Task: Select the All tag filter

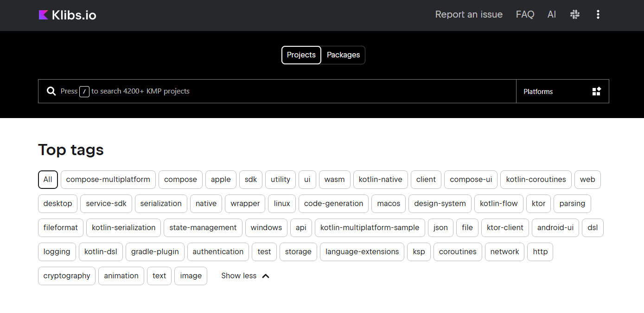Action: click(48, 180)
